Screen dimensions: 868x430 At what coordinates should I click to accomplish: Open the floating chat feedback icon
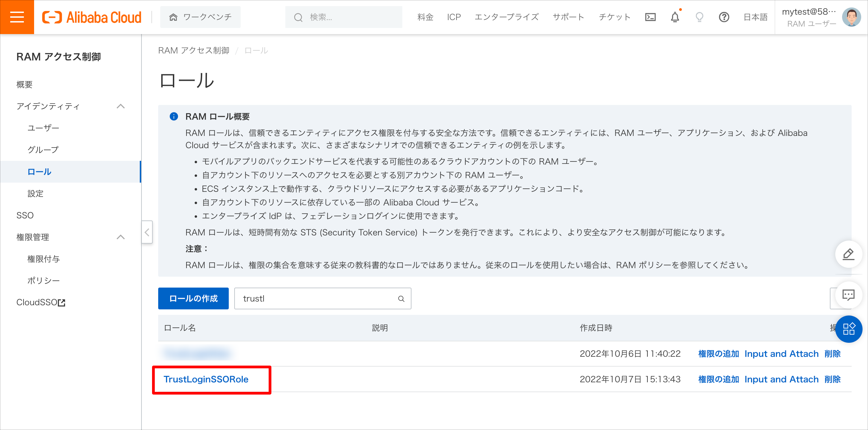[849, 295]
